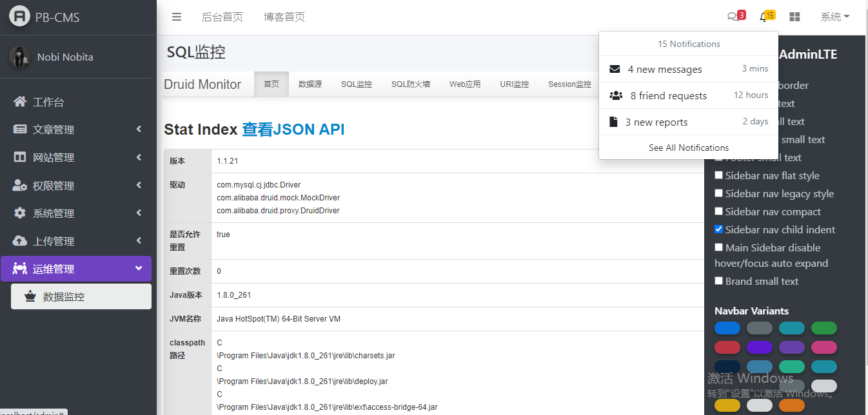This screenshot has width=868, height=415.
Task: Switch to the SQL监控 tab
Action: tap(357, 84)
